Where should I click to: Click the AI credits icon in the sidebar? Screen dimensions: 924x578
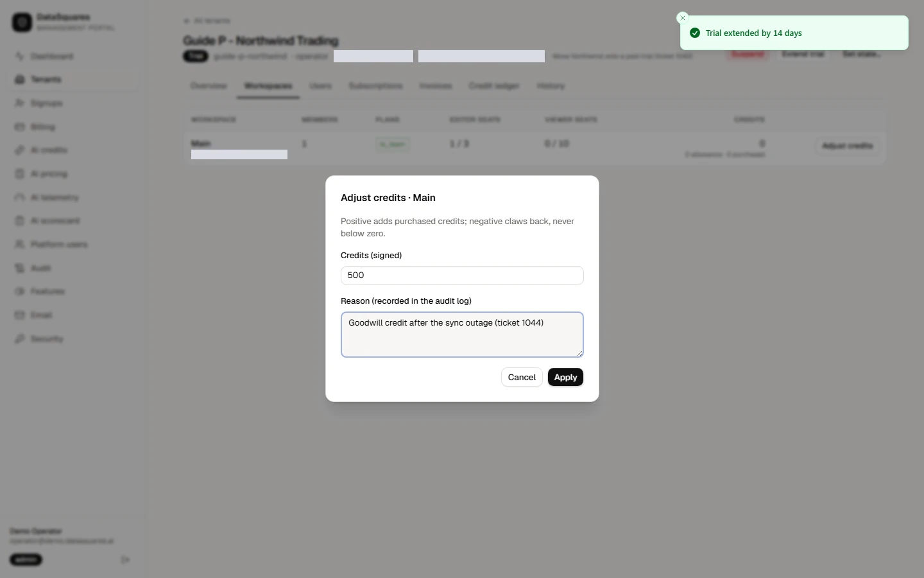point(20,150)
